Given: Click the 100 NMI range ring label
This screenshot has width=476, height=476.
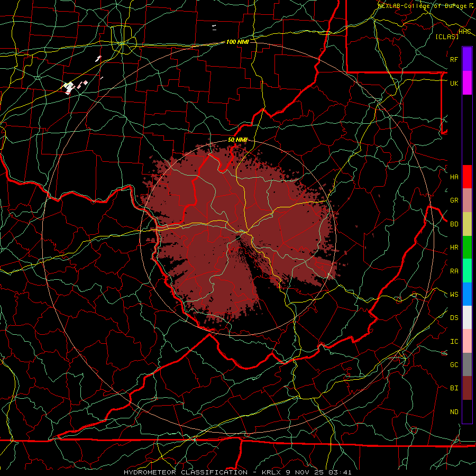Looking at the screenshot, I should 237,42.
